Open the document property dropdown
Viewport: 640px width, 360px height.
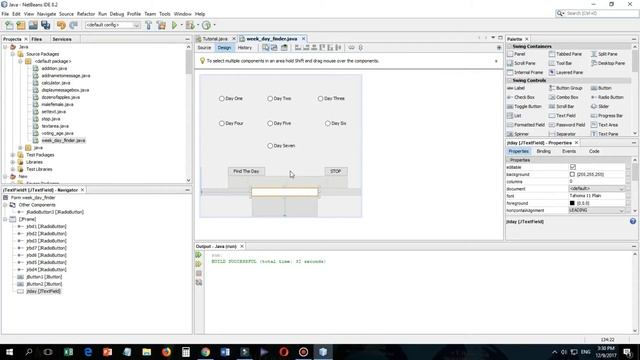pyautogui.click(x=622, y=189)
